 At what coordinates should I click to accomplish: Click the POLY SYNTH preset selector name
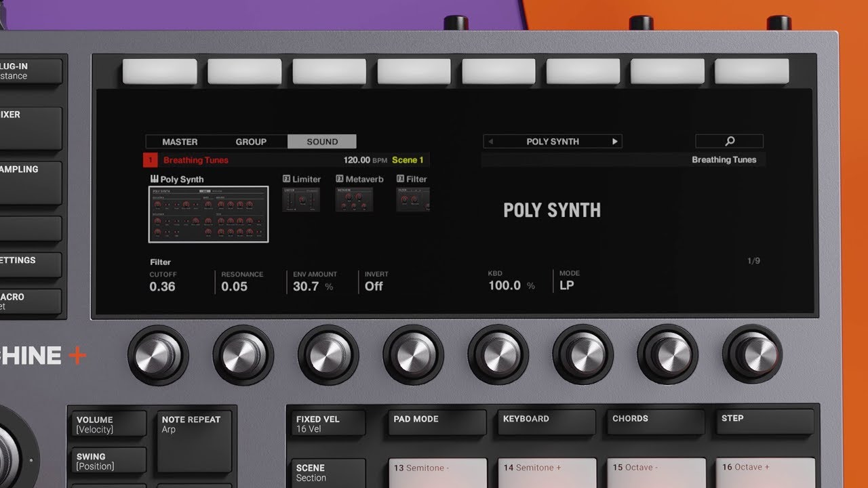click(x=553, y=142)
